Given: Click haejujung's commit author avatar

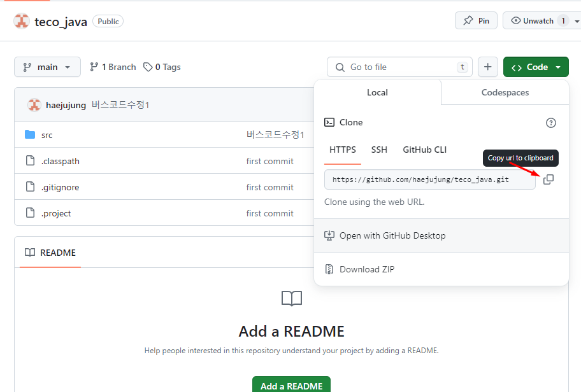Looking at the screenshot, I should [x=34, y=105].
